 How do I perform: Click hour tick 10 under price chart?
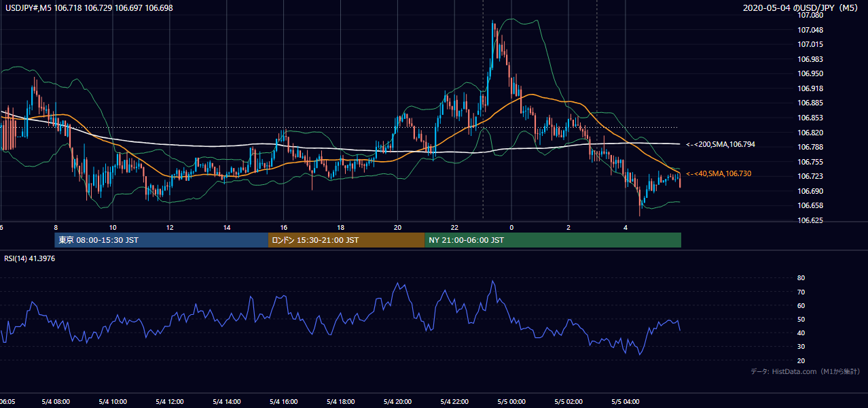[113, 227]
